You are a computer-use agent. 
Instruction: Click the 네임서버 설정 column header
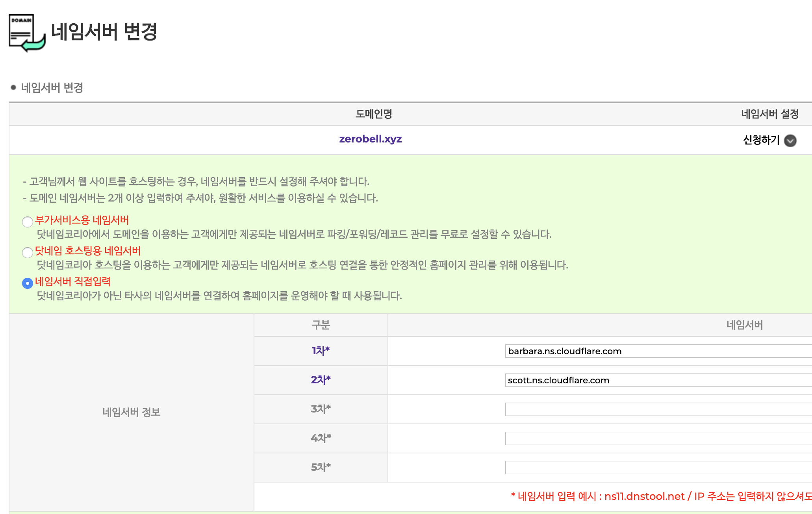coord(769,114)
